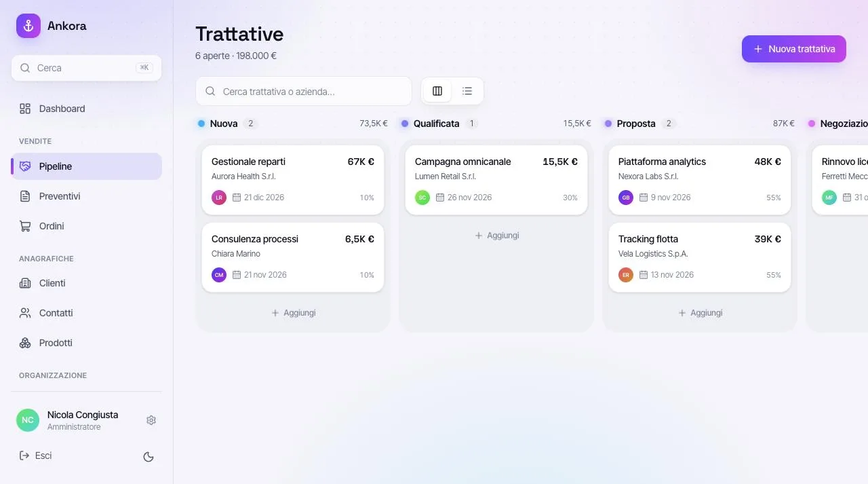Select Pipeline in the sidebar
868x484 pixels.
pos(87,166)
